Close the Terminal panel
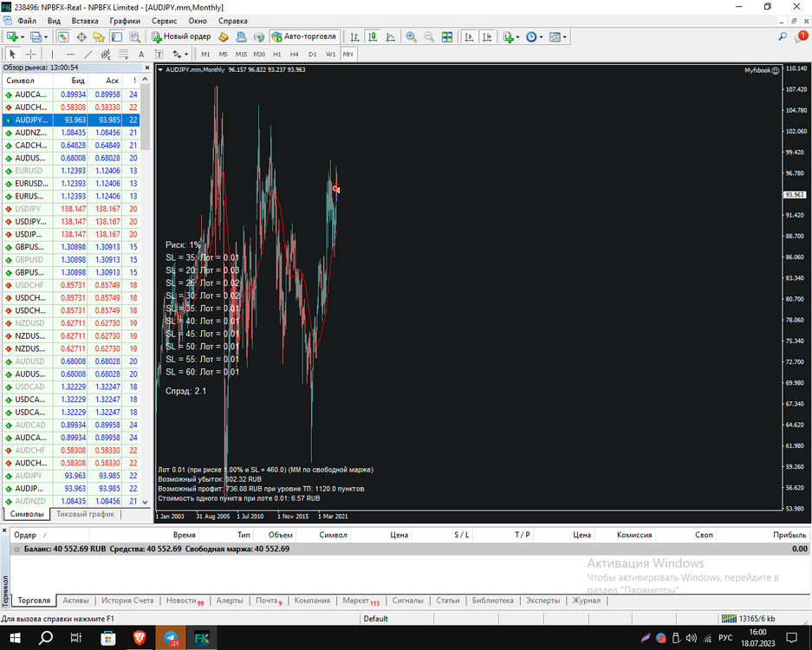Viewport: 812px width, 650px height. tap(4, 531)
